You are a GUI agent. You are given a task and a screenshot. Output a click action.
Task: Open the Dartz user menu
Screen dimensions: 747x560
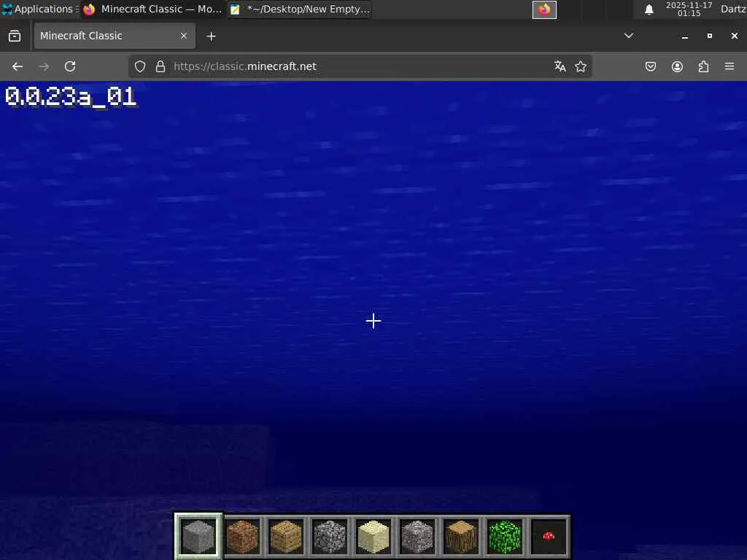click(x=732, y=9)
